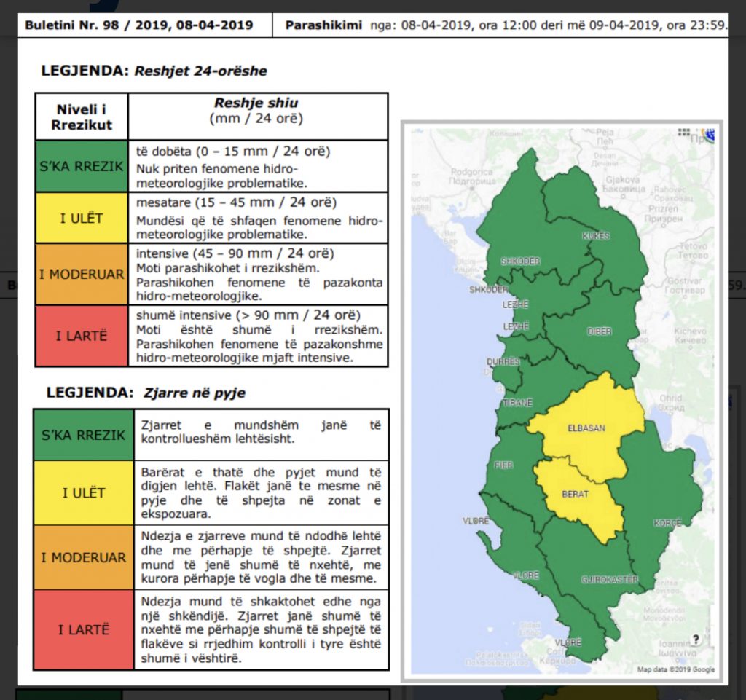Click the Buletini Nr. 98 / 2019 header text
This screenshot has width=746, height=700.
click(139, 25)
